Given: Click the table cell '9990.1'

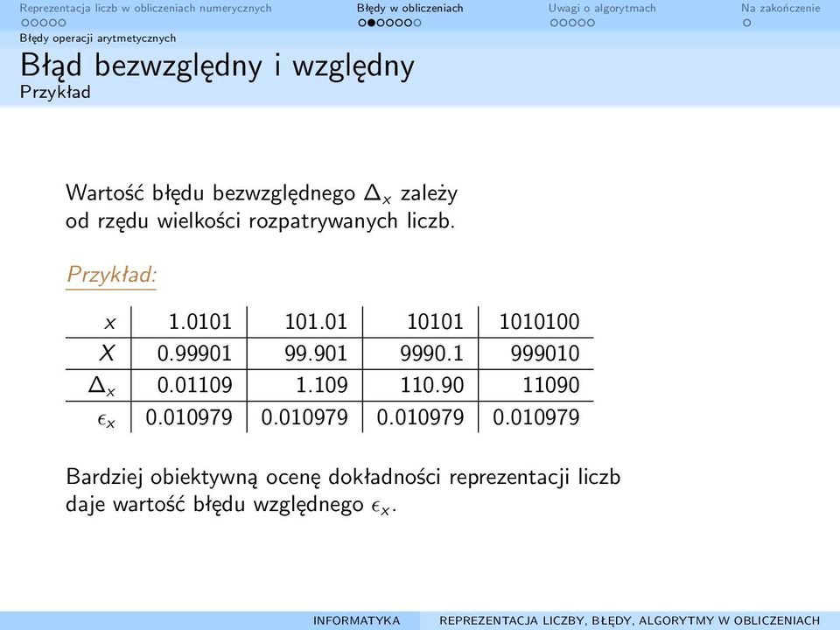Looking at the screenshot, I should click(431, 353).
